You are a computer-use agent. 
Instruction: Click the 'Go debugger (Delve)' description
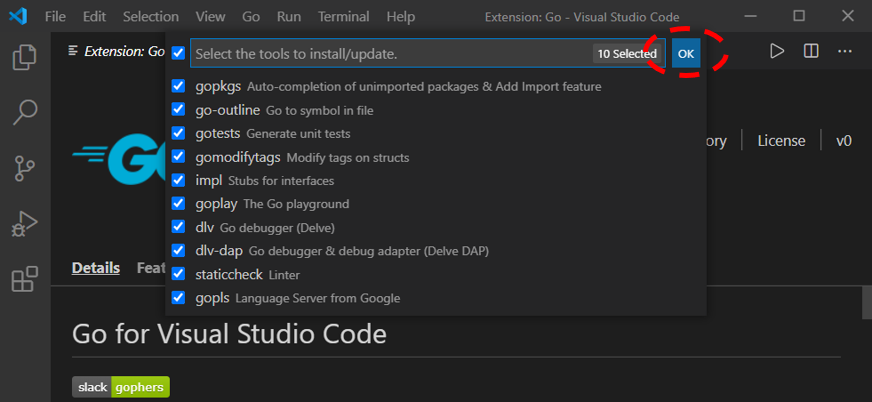[x=278, y=228]
